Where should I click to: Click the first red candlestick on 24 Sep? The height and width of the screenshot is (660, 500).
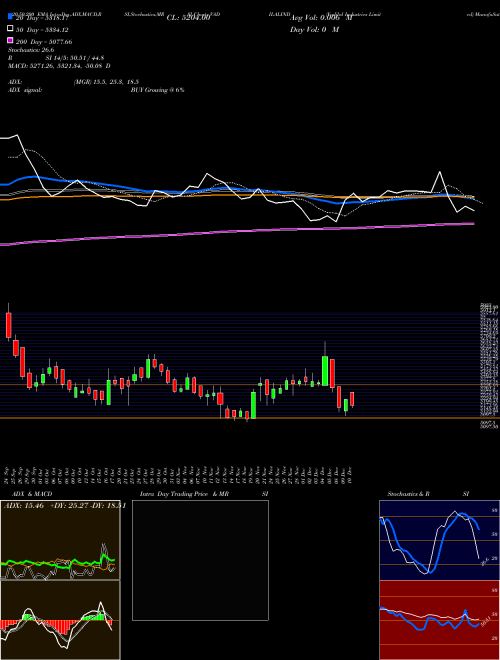click(8, 325)
